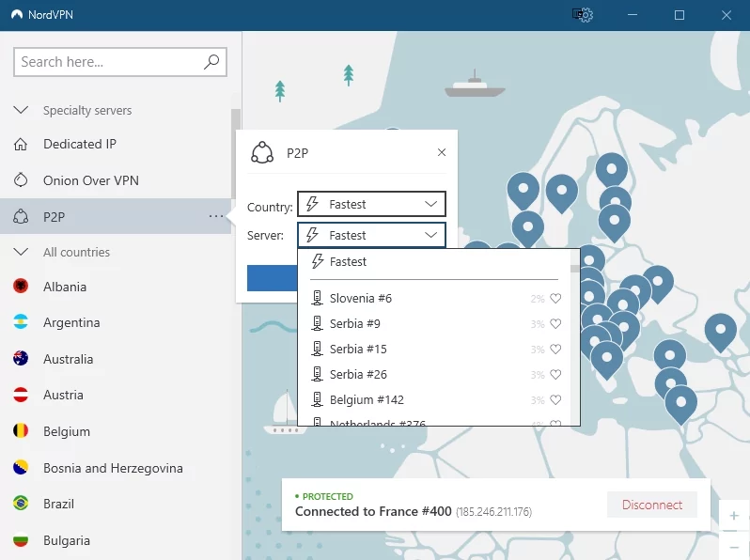This screenshot has width=750, height=560.
Task: Choose Dedicated IP in the sidebar
Action: pos(116,144)
